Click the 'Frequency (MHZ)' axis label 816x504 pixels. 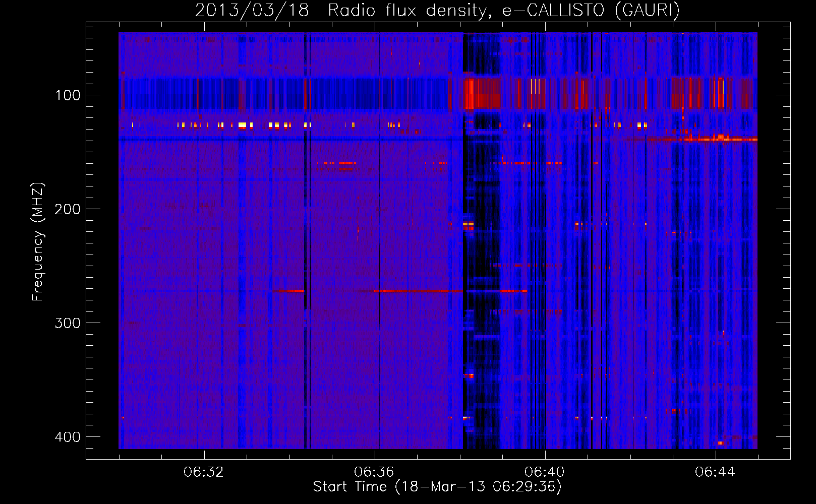pos(38,242)
